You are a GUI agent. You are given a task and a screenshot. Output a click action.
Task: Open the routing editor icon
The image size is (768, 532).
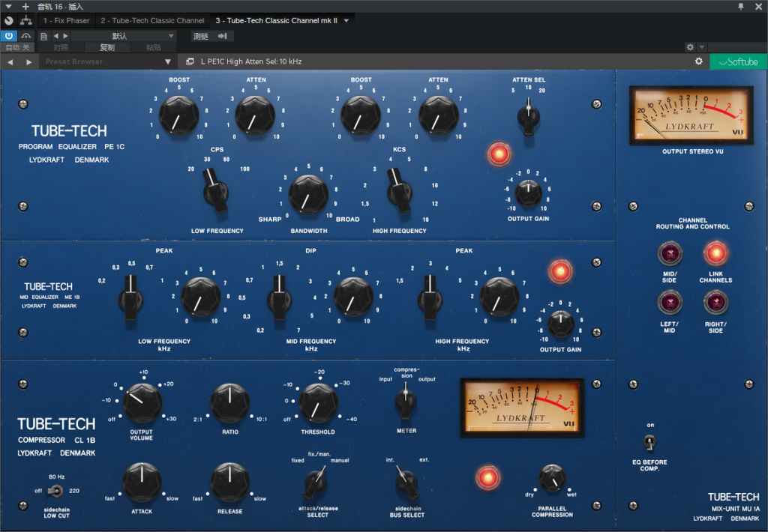point(26,20)
